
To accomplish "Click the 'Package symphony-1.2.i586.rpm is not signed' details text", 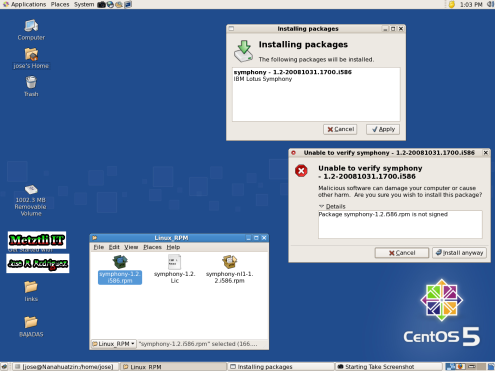I will click(383, 214).
